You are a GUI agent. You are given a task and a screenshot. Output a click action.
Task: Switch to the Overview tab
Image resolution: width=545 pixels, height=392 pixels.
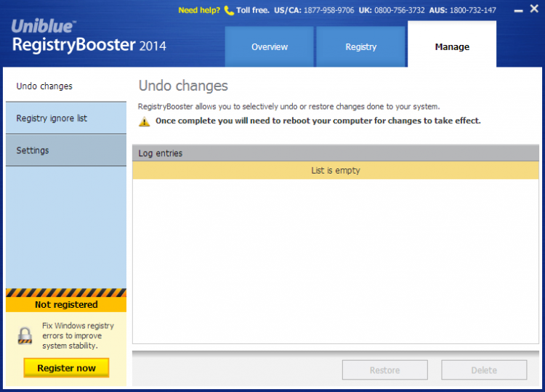click(270, 46)
